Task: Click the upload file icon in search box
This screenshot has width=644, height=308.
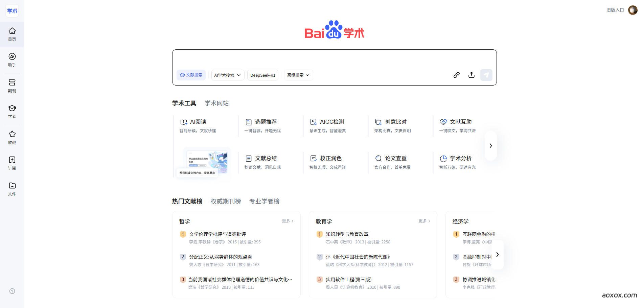Action: coord(471,75)
